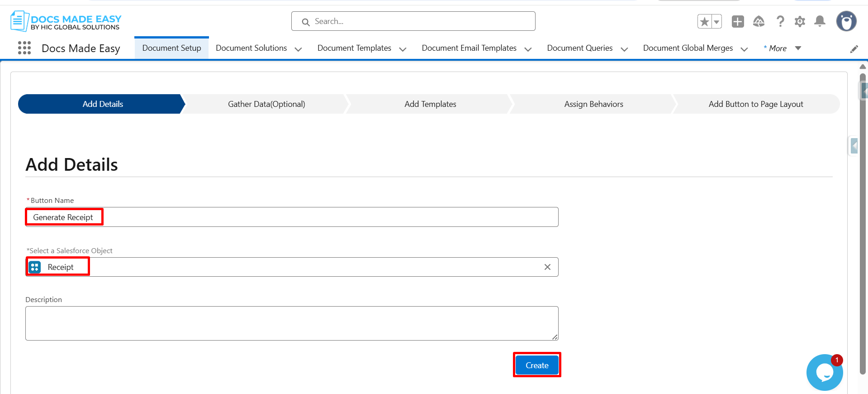Viewport: 868px width, 394px height.
Task: Click the Description text area
Action: click(x=292, y=323)
